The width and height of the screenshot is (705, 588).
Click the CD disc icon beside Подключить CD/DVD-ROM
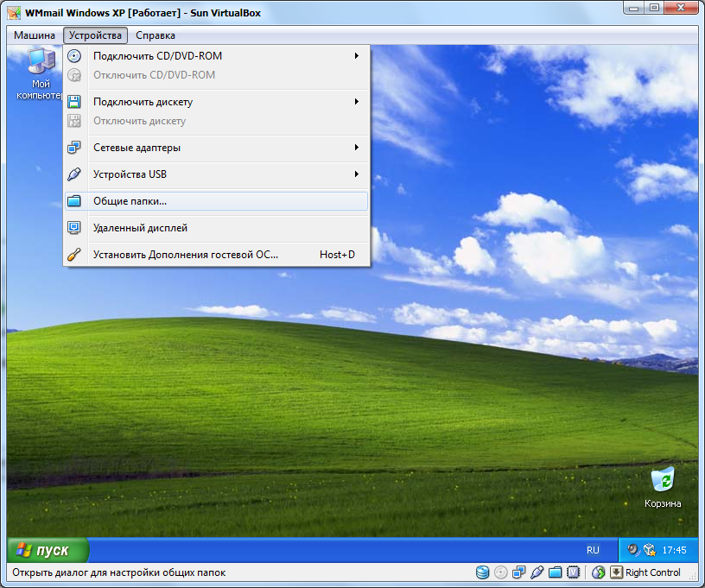tap(74, 56)
